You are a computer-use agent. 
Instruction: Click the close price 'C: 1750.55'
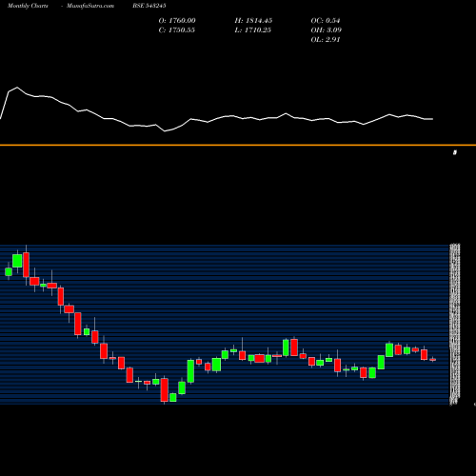(177, 30)
